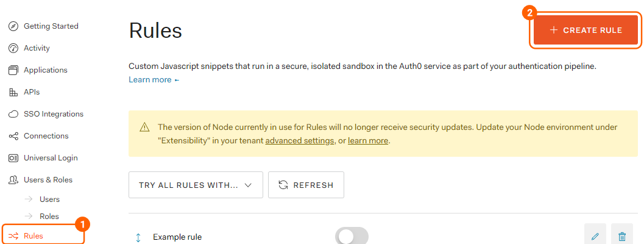This screenshot has width=644, height=244.
Task: Click the APIs sidebar icon
Action: [x=13, y=92]
